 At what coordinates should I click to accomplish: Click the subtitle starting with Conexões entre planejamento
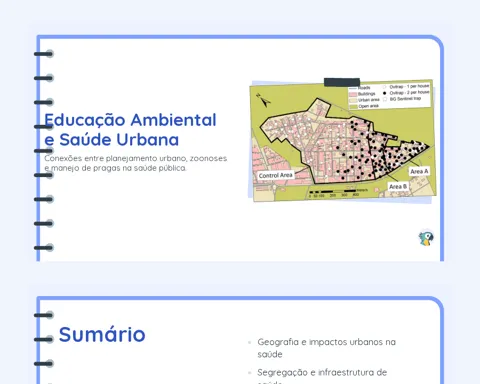point(136,163)
